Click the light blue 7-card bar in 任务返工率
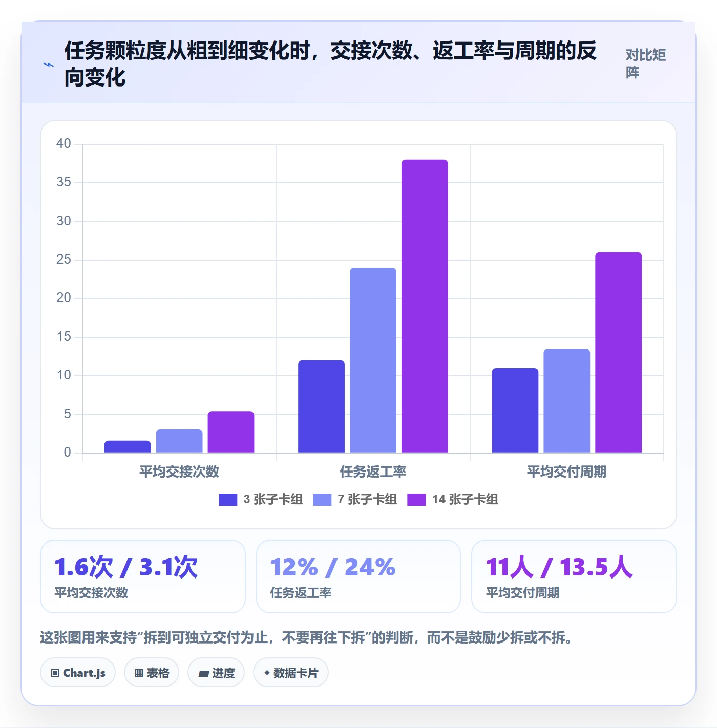The width and height of the screenshot is (717, 728). pos(373,360)
